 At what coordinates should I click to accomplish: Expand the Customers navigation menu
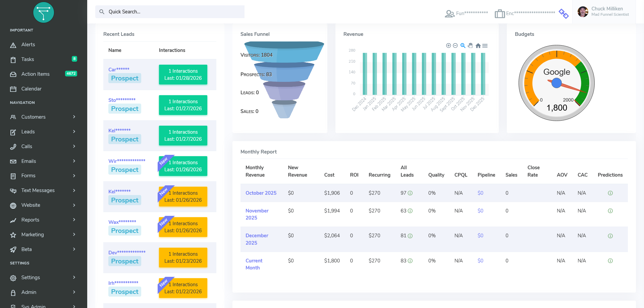click(x=44, y=117)
